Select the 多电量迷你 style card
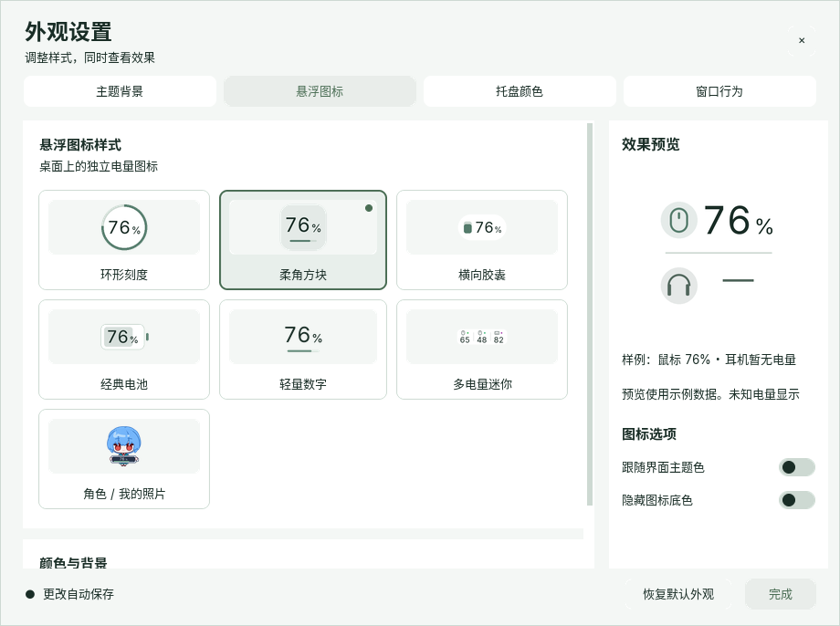This screenshot has height=626, width=840. point(481,350)
